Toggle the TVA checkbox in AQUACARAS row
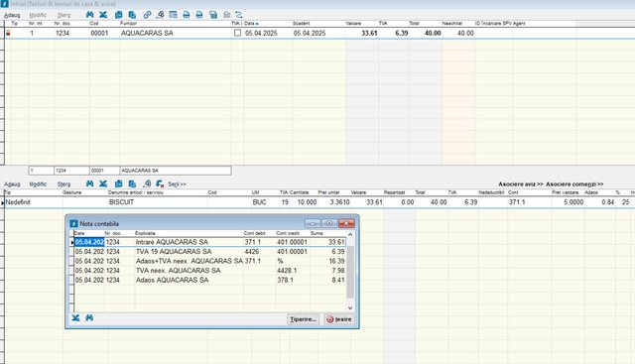 pos(238,33)
